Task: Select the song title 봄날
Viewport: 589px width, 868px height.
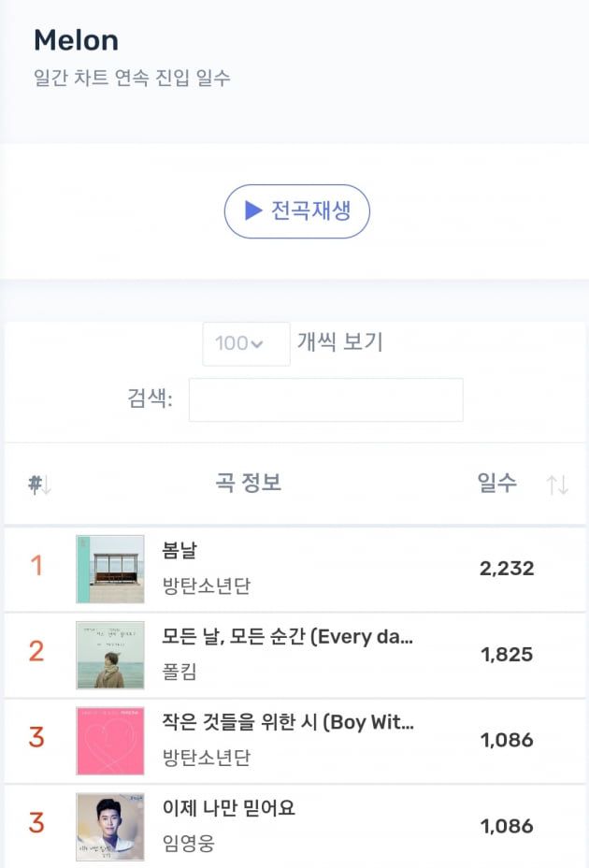Action: pos(180,551)
